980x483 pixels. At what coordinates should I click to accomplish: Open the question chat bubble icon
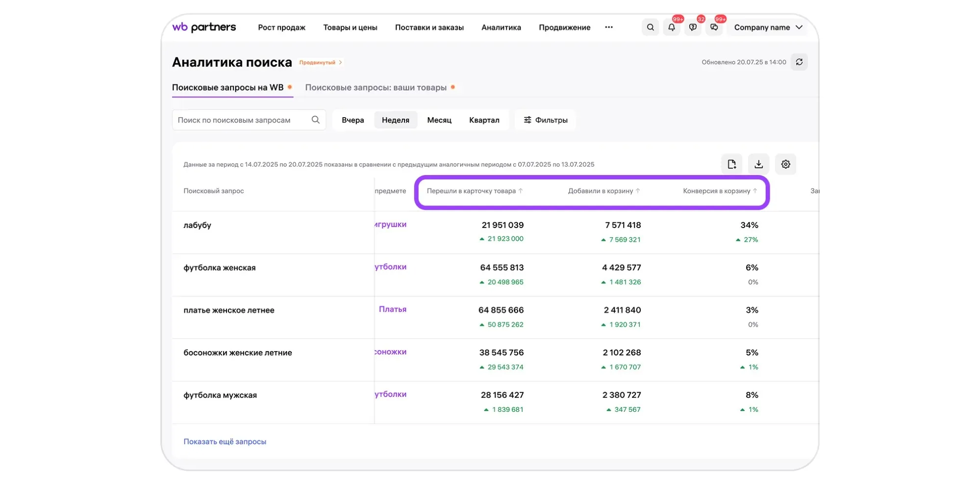[692, 27]
